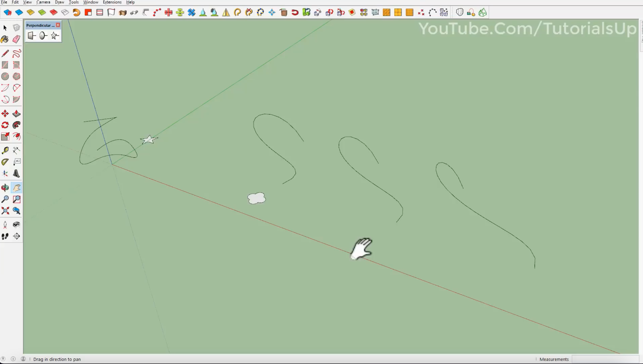Open the Window menu
Screen dimensions: 643x364
tap(91, 2)
